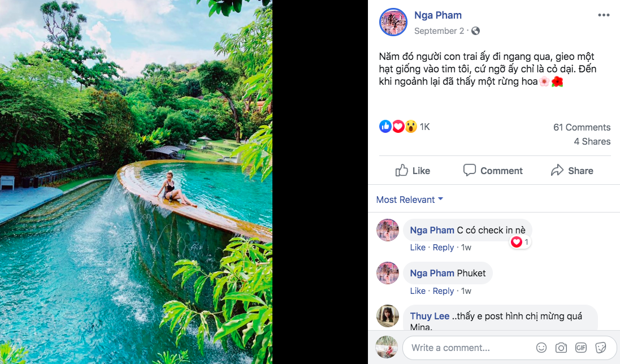The image size is (620, 364).
Task: Like the post with thumbs-up button
Action: (x=413, y=171)
